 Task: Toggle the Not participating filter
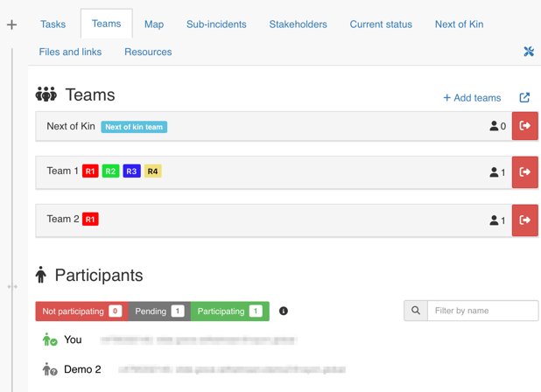click(81, 311)
